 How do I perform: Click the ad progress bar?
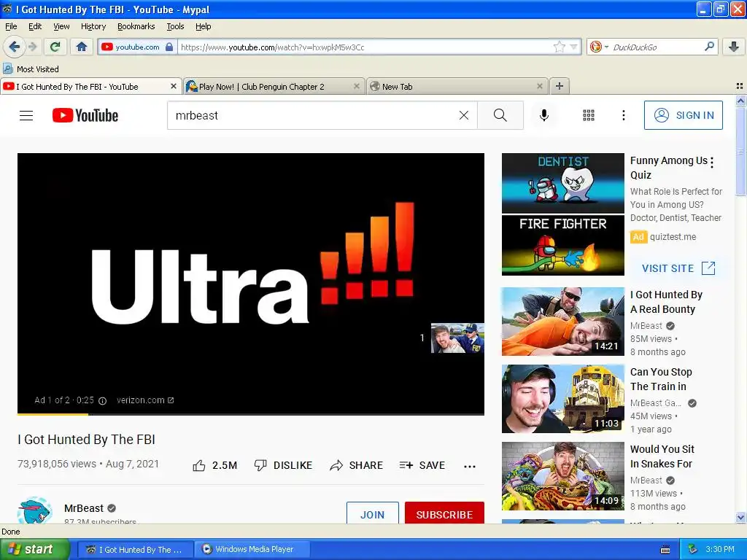coord(251,414)
